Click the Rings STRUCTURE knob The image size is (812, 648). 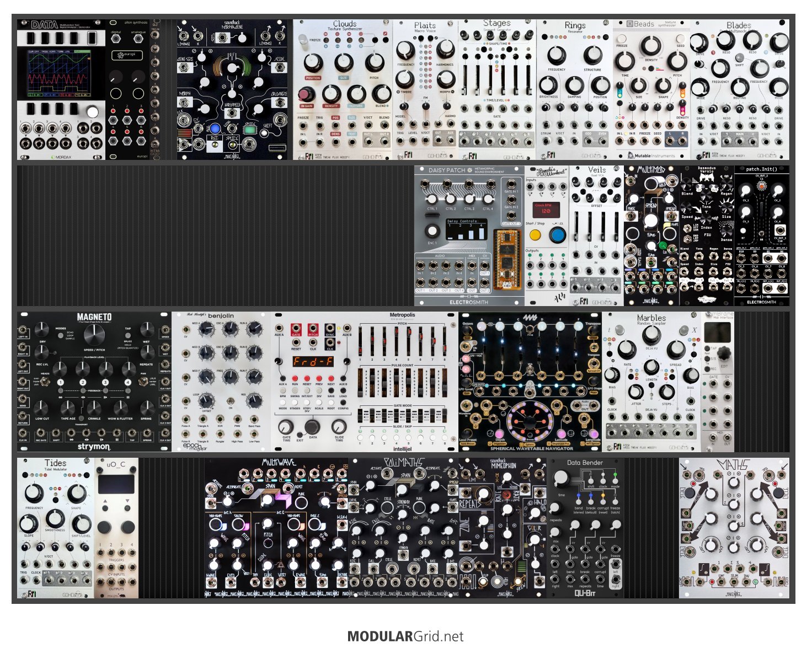pos(592,55)
